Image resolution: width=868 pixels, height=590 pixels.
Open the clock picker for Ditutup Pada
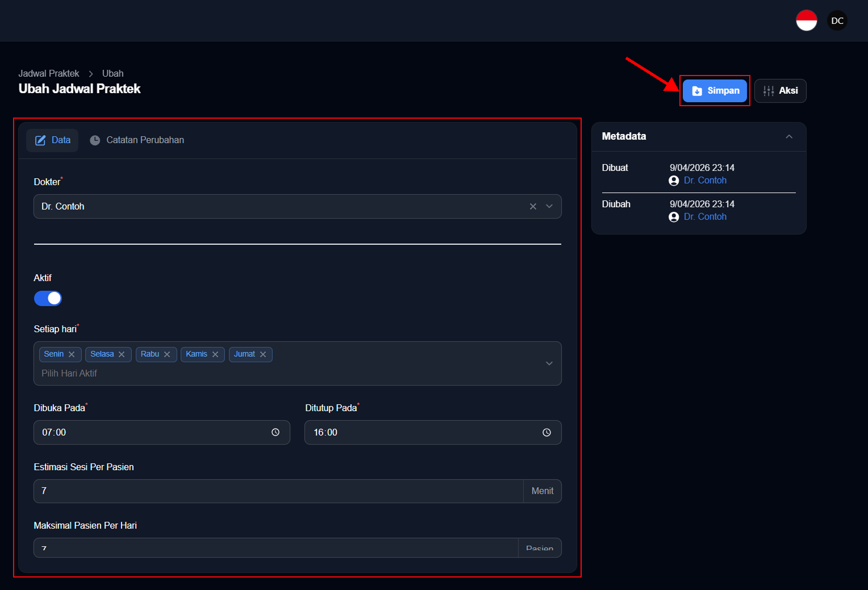pyautogui.click(x=546, y=433)
